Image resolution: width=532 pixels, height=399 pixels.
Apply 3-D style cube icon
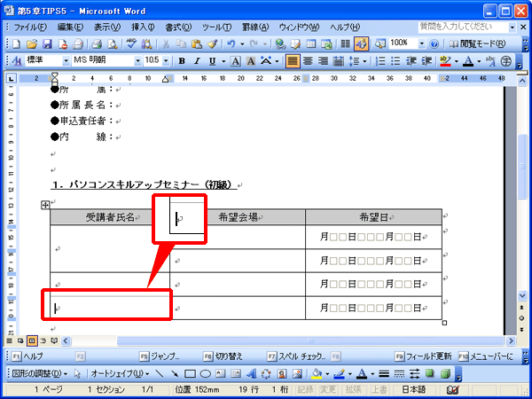click(445, 374)
